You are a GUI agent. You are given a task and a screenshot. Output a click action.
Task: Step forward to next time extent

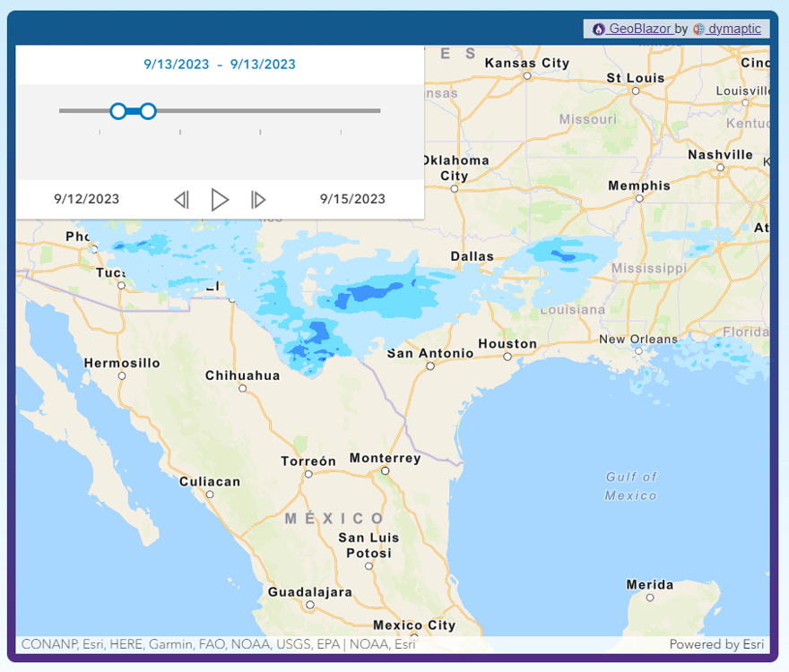[258, 200]
